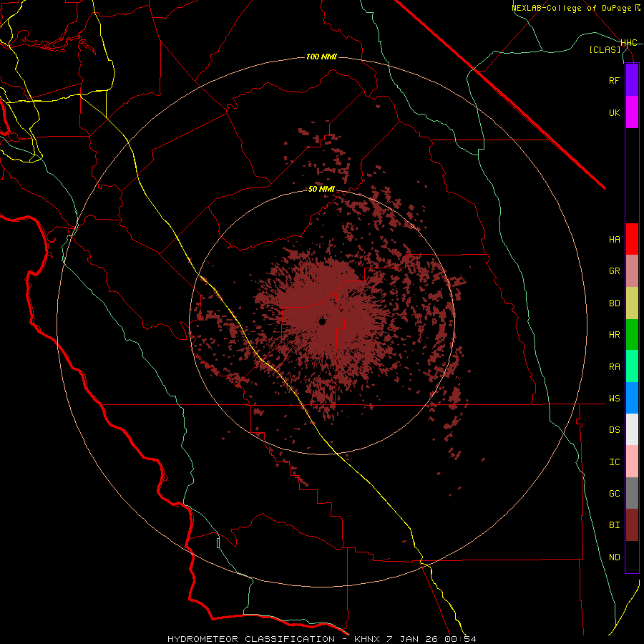644x644 pixels.
Task: Click the WS legend label
Action: pos(614,399)
